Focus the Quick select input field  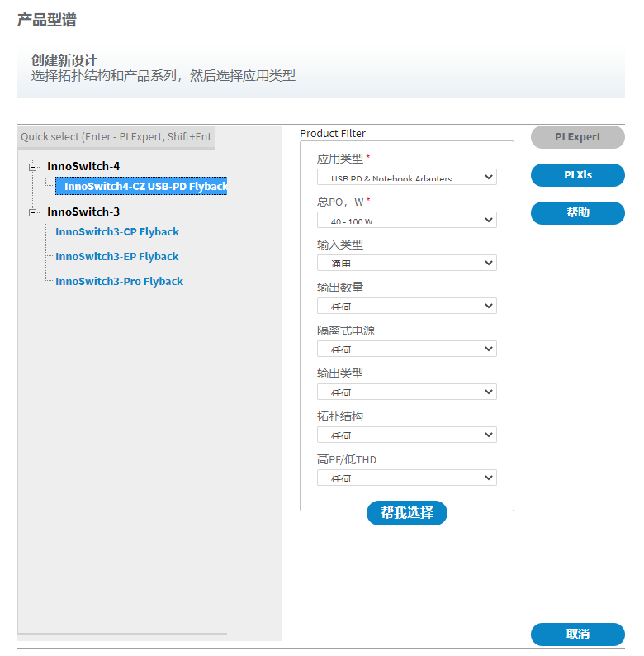pos(116,137)
